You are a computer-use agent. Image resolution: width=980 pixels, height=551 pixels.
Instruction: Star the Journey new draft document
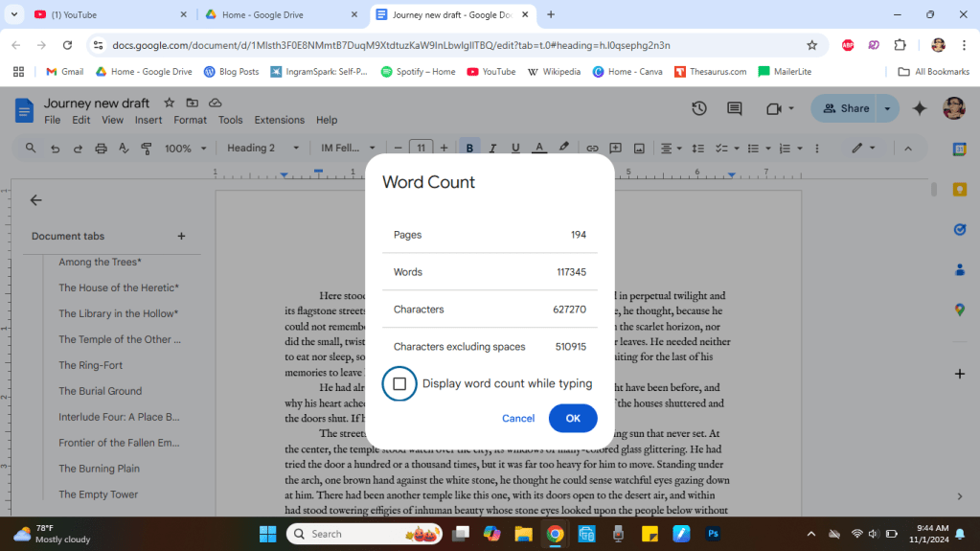coord(170,103)
